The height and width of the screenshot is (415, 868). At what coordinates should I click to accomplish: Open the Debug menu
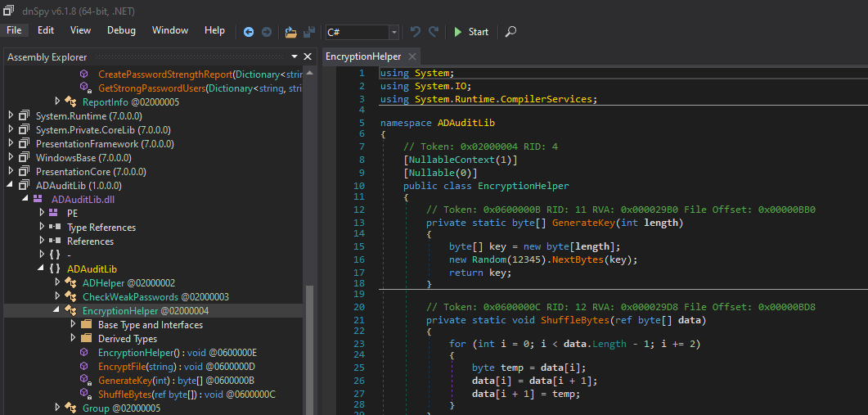121,30
